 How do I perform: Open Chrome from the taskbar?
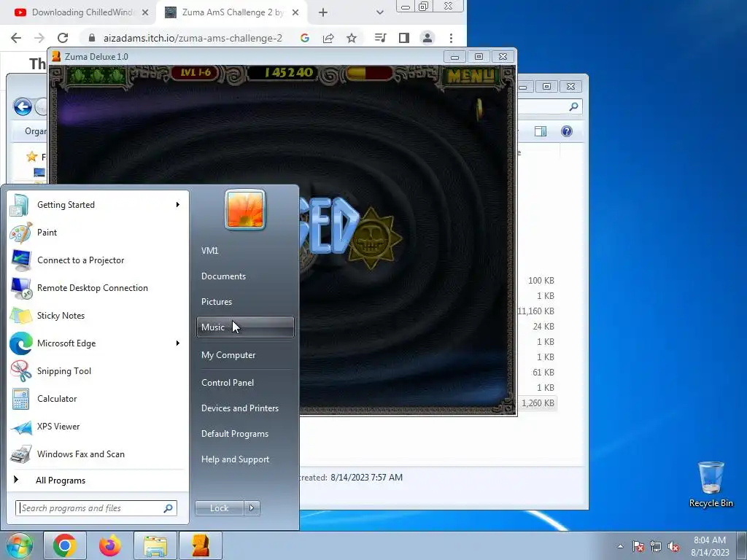pos(65,545)
